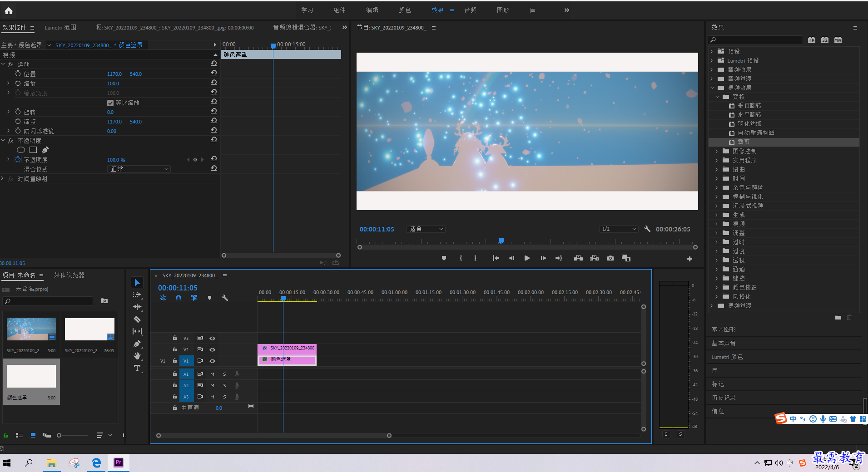
Task: Show more workspaces overflow arrows
Action: pyautogui.click(x=566, y=10)
